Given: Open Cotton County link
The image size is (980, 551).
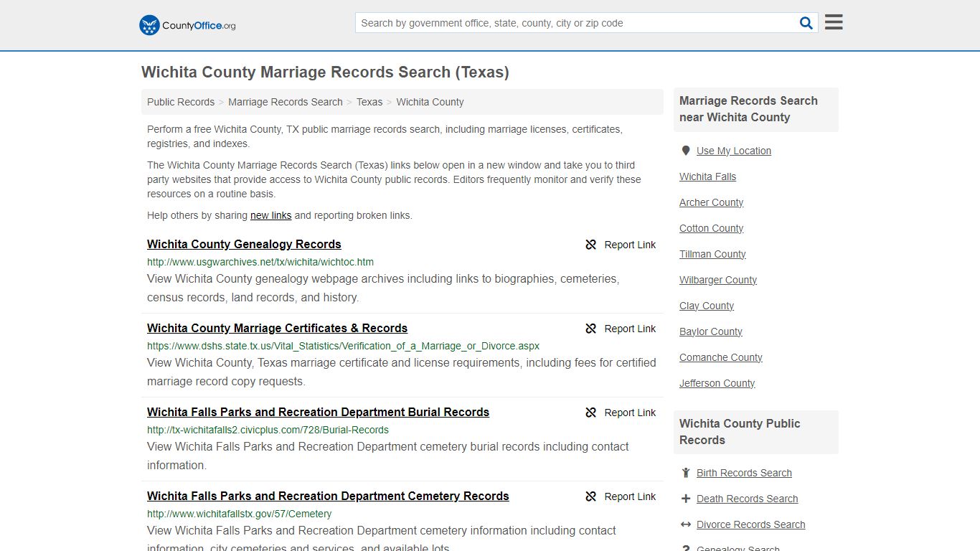Looking at the screenshot, I should pyautogui.click(x=711, y=228).
